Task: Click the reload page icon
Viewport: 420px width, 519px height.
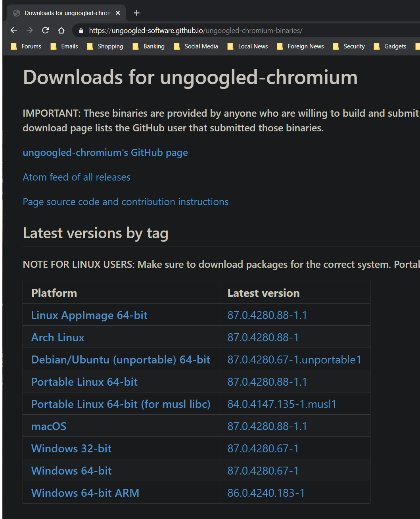Action: [46, 31]
